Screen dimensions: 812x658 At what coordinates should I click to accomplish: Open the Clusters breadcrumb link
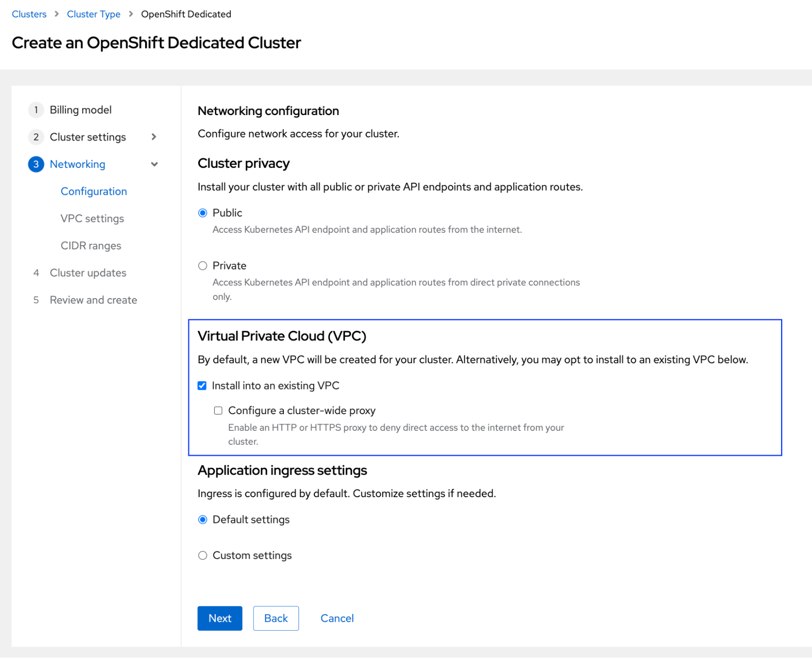click(29, 14)
